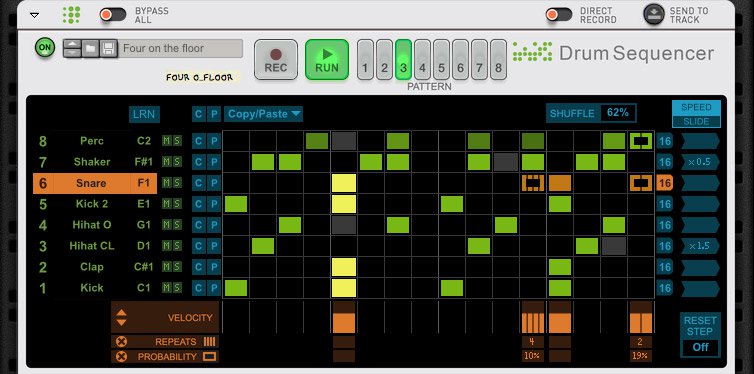Select pattern 1
754x374 pixels.
click(365, 60)
